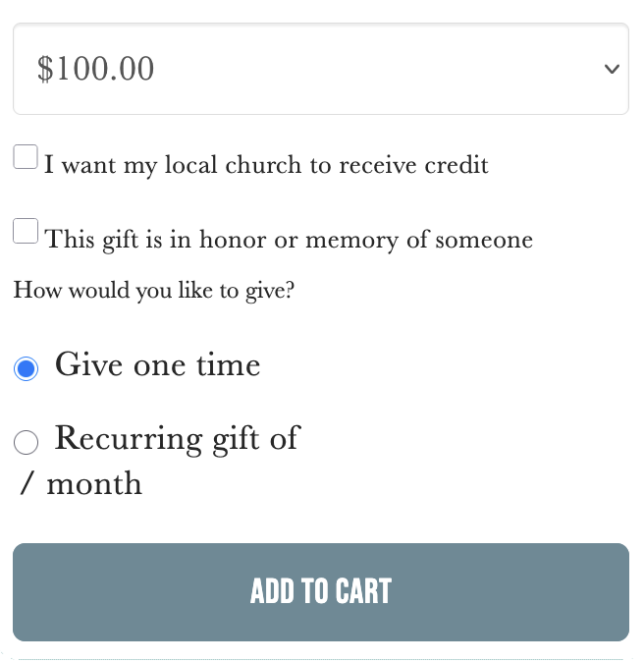This screenshot has width=644, height=662.
Task: Select the Give one time radio button
Action: coord(27,369)
